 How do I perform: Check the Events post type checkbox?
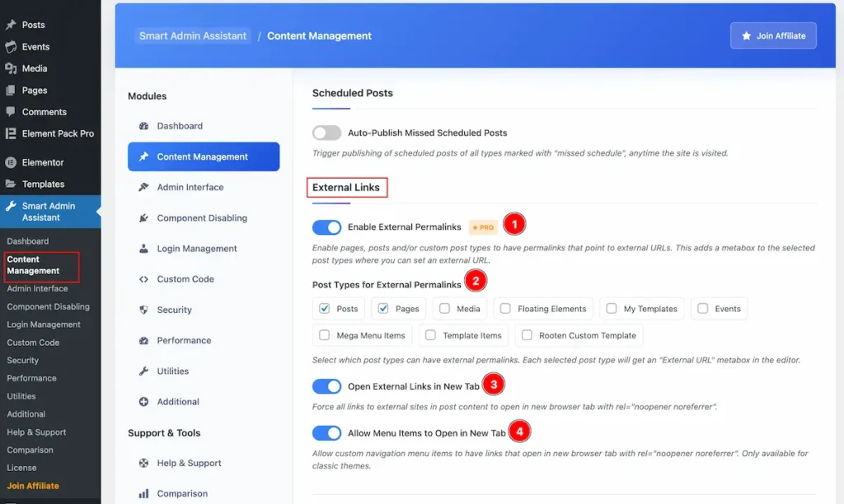[703, 309]
